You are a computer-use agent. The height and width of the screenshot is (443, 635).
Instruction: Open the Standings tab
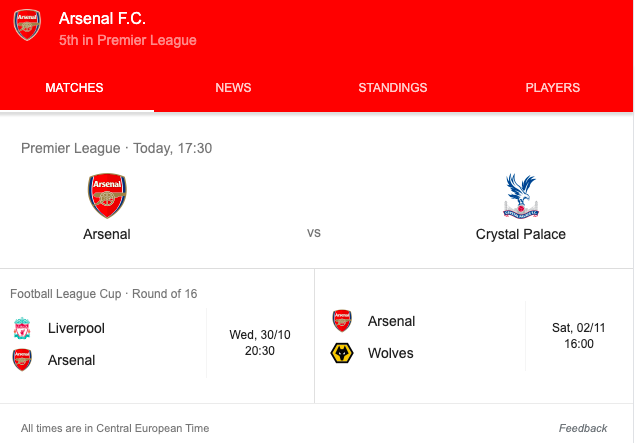(x=393, y=88)
